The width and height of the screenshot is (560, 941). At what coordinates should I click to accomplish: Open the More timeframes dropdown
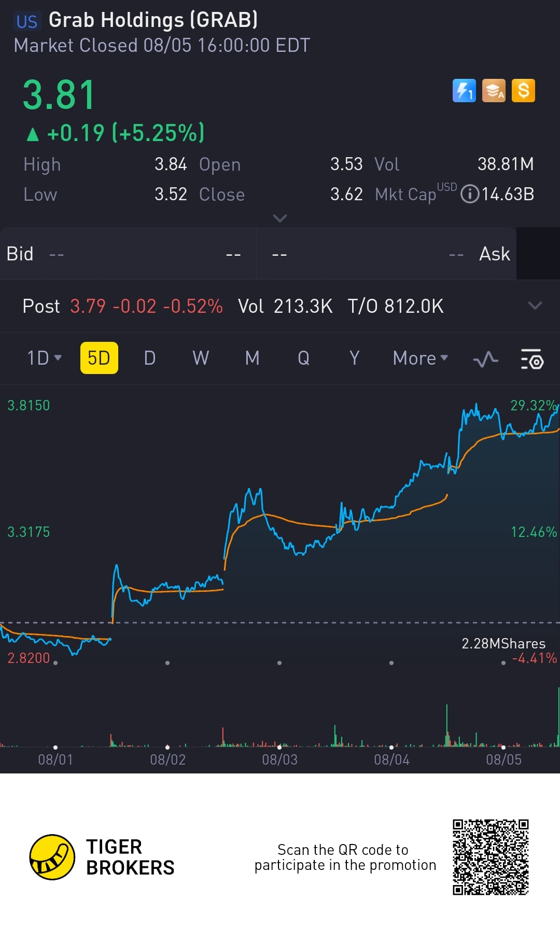click(x=420, y=358)
